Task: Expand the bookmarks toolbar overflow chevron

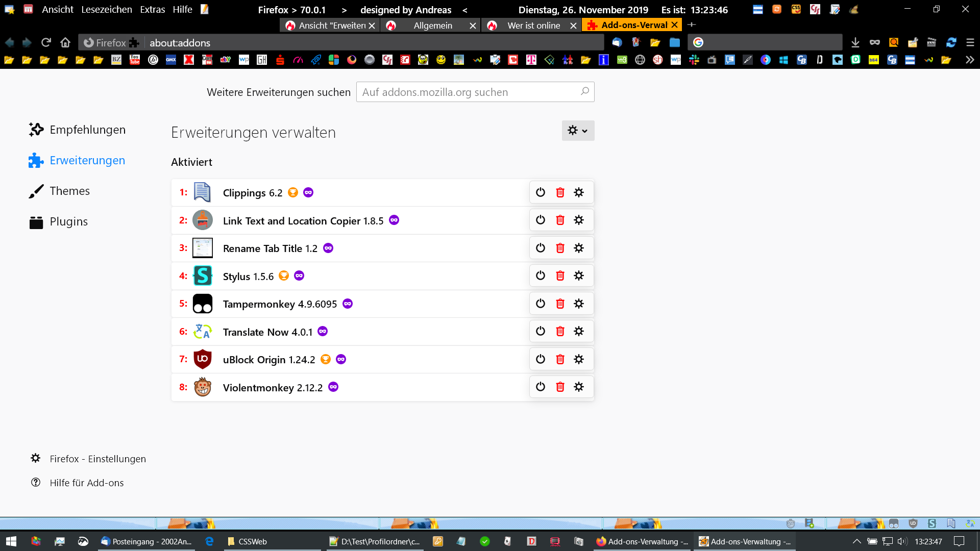Action: (970, 60)
